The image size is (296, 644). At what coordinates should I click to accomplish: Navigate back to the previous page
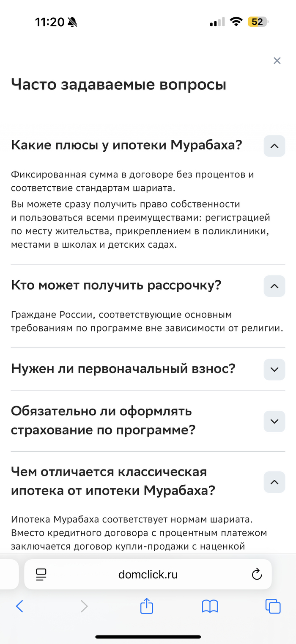[19, 606]
